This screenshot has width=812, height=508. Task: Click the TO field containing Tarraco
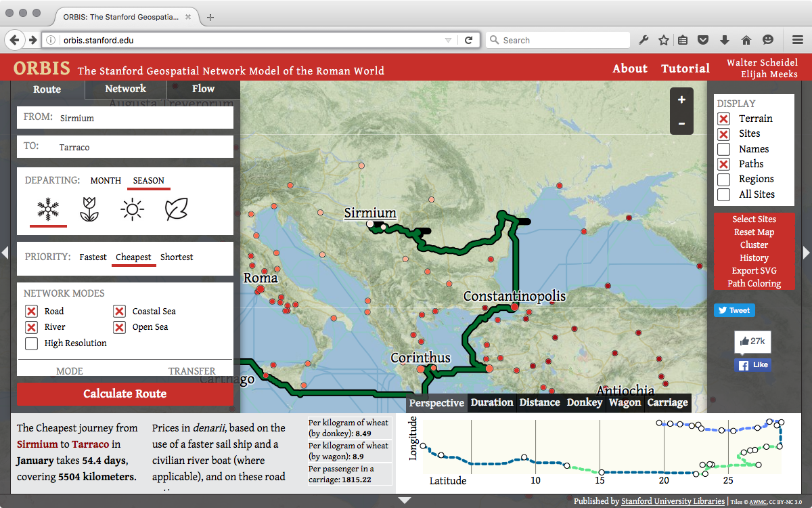(x=125, y=146)
